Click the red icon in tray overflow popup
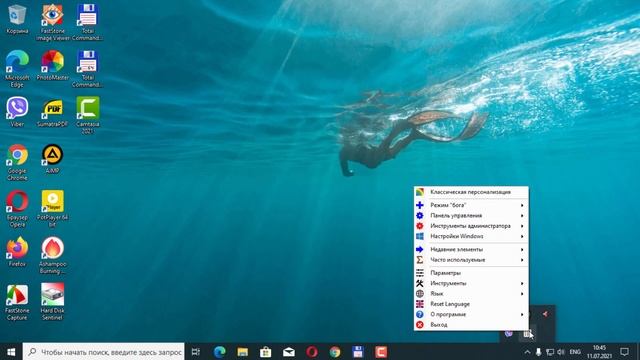The width and height of the screenshot is (640, 360). (x=545, y=314)
